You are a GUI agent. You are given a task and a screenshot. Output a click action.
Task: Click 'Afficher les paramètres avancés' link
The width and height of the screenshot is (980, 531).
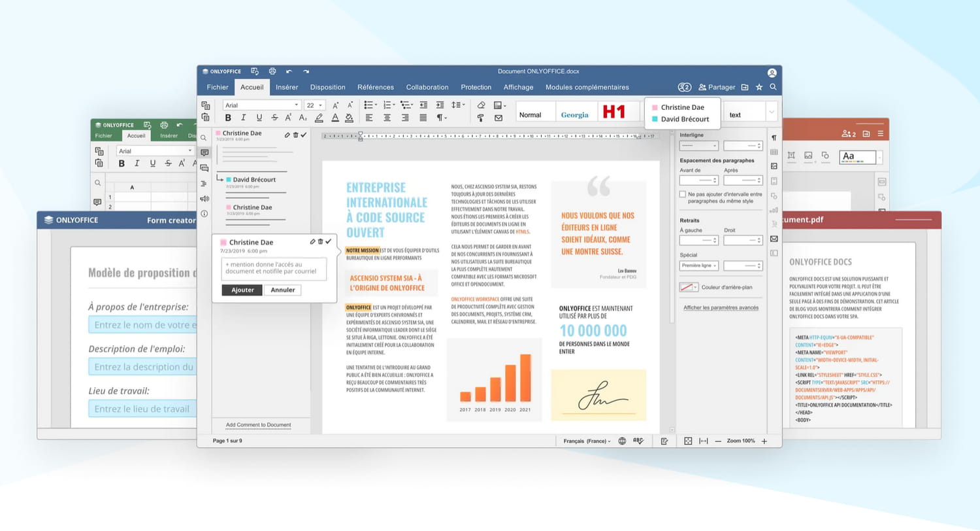(x=721, y=307)
